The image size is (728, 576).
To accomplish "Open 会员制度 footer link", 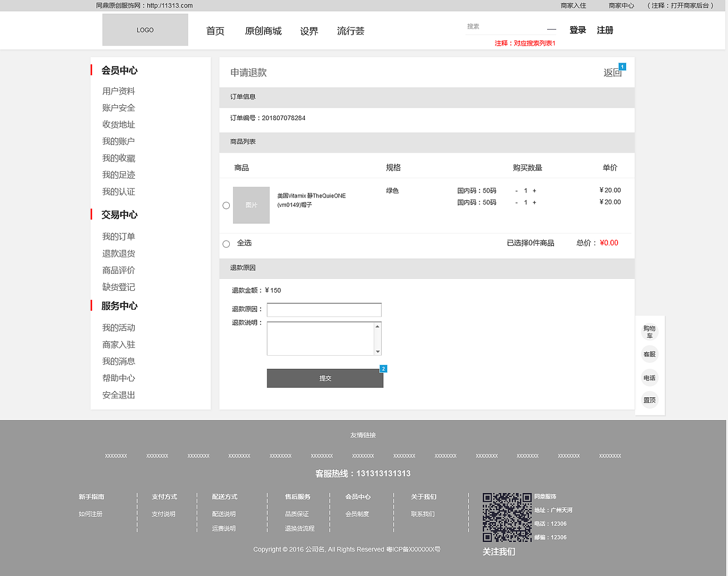I will (357, 514).
